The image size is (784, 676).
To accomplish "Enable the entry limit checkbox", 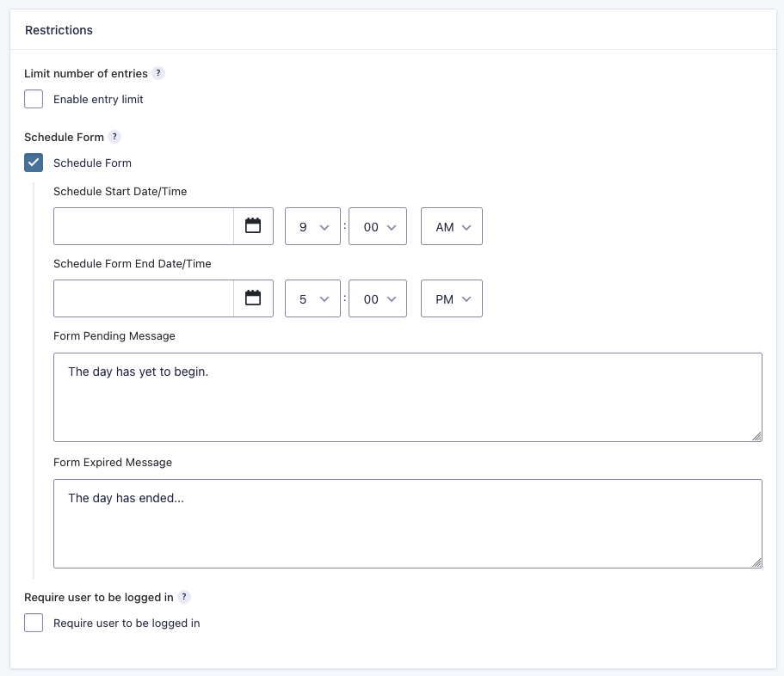I will pos(33,99).
